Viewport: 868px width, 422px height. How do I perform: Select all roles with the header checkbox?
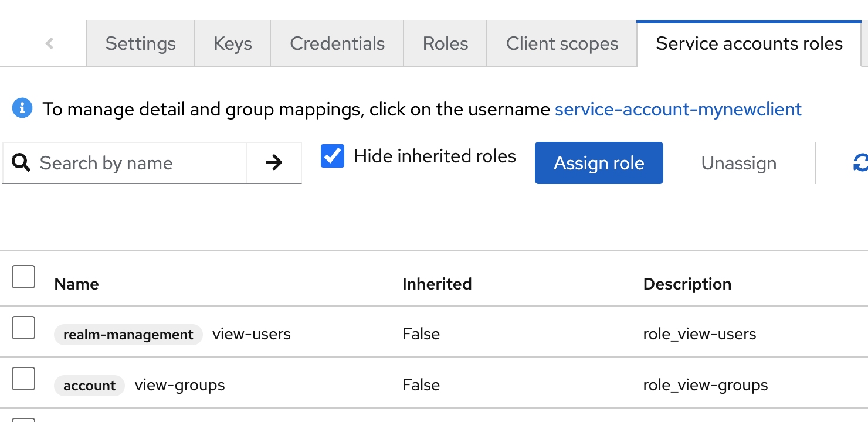pos(23,277)
